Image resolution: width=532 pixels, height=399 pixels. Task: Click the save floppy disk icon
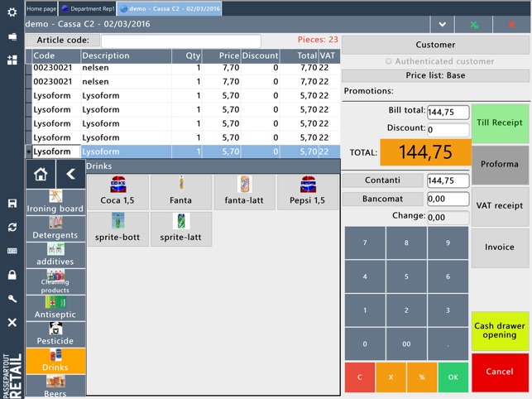pyautogui.click(x=12, y=204)
